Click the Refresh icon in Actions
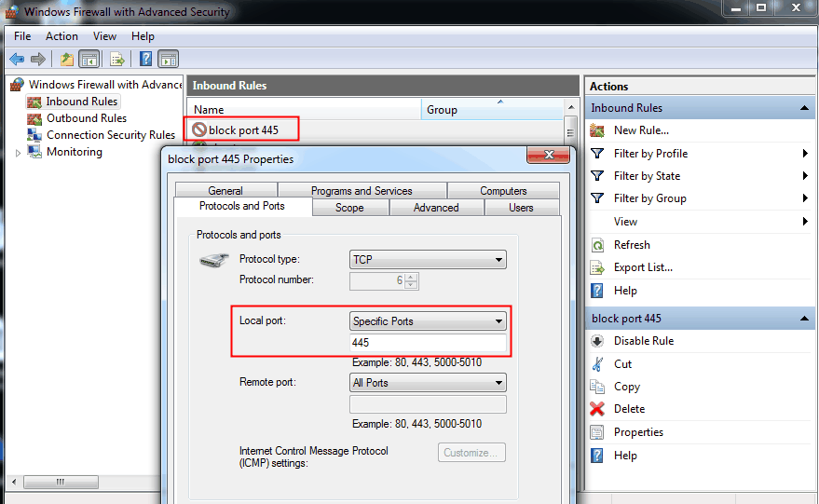The height and width of the screenshot is (504, 819). [597, 245]
